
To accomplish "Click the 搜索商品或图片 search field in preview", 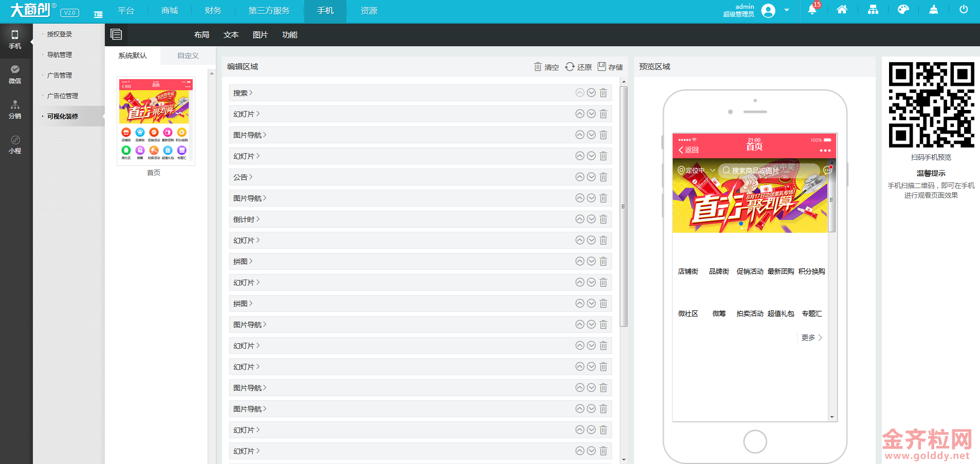I will coord(769,170).
